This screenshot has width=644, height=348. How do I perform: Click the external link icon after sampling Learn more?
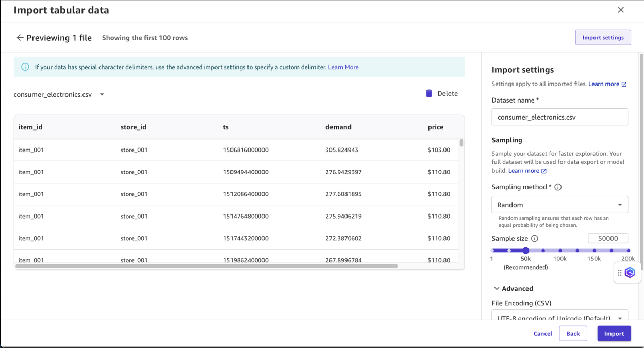[x=544, y=171]
